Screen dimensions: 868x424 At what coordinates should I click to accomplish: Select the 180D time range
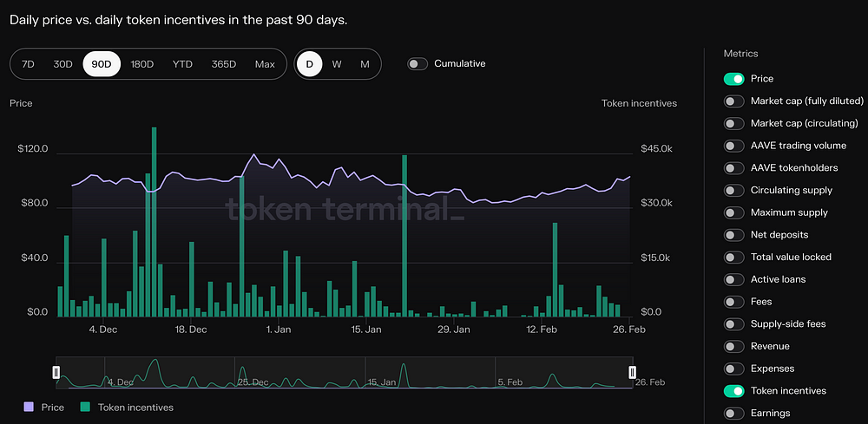tap(141, 64)
